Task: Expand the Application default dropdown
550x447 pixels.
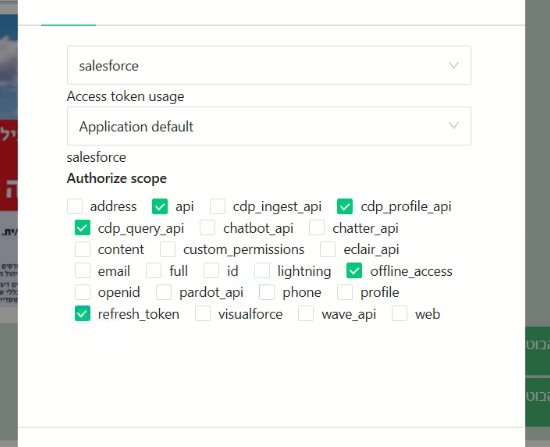Action: tap(269, 126)
